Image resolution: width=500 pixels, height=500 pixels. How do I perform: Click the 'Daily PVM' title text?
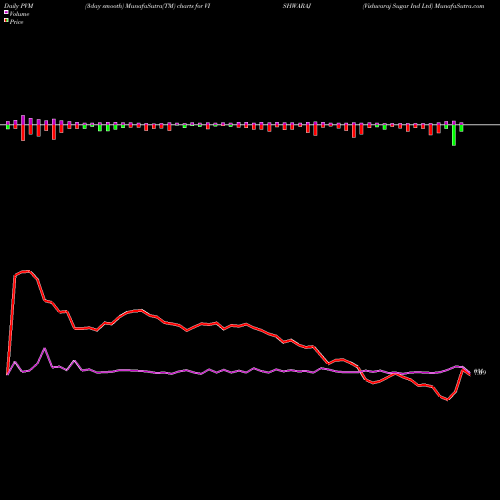point(19,6)
